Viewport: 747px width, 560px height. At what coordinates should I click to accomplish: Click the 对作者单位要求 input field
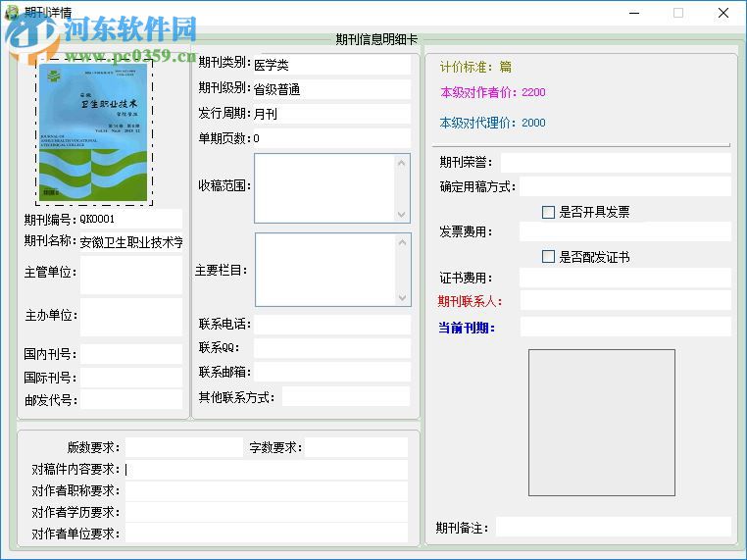click(x=267, y=533)
